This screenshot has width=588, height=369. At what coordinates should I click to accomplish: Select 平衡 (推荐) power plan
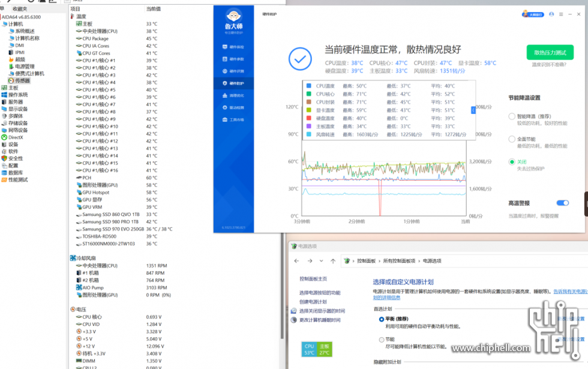pyautogui.click(x=382, y=319)
